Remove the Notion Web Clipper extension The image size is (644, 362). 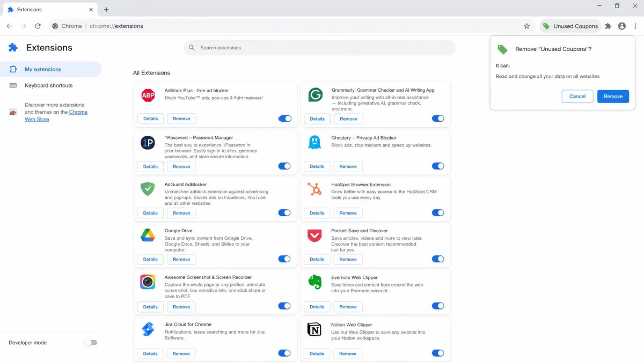click(x=348, y=353)
